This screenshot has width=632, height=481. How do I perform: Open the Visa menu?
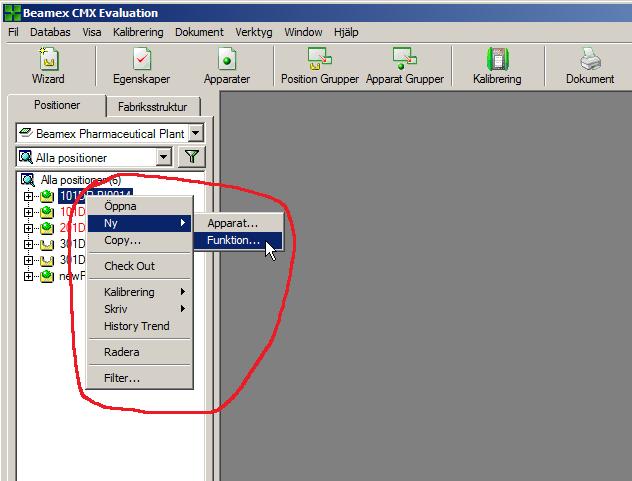tap(92, 32)
